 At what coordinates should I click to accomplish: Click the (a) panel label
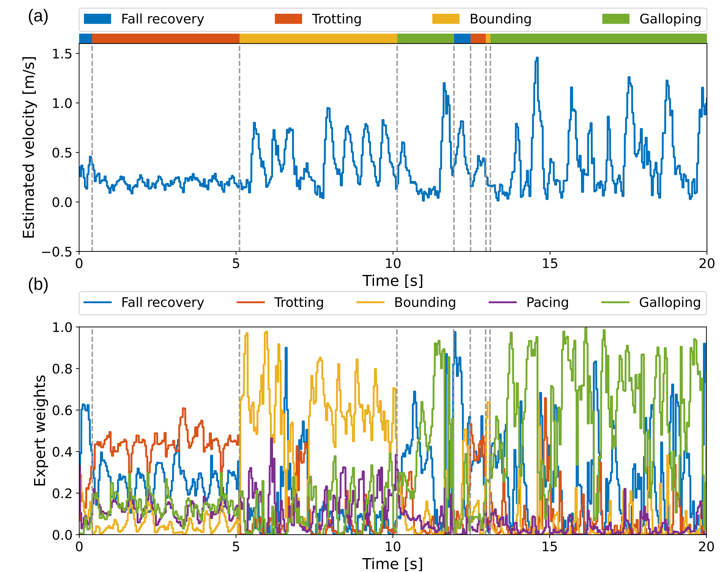pyautogui.click(x=38, y=16)
